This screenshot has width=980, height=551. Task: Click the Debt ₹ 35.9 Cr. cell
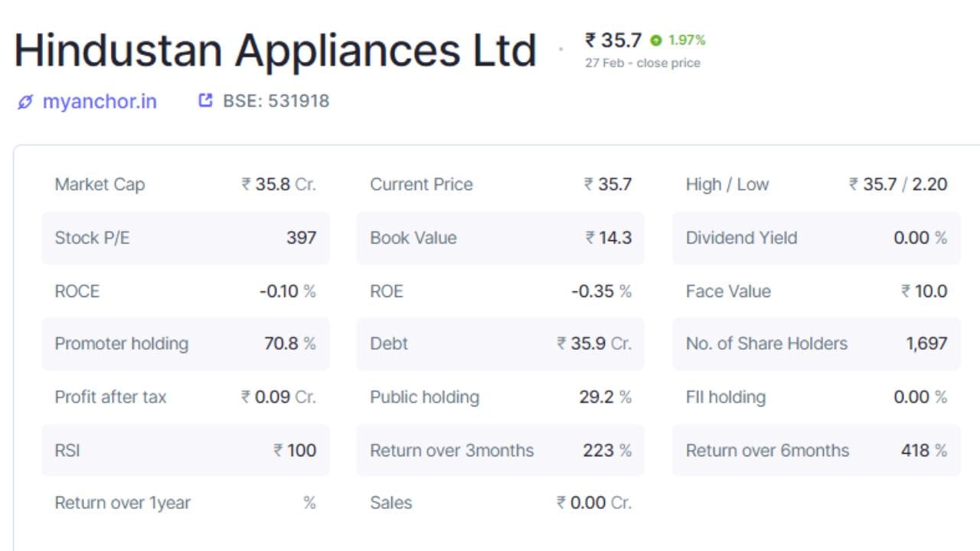(x=501, y=344)
